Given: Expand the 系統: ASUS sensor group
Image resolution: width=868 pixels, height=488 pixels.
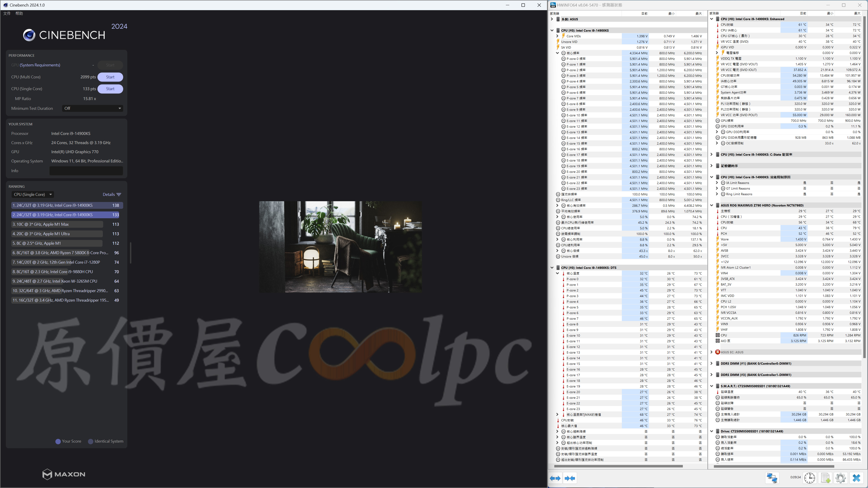Looking at the screenshot, I should [x=552, y=19].
